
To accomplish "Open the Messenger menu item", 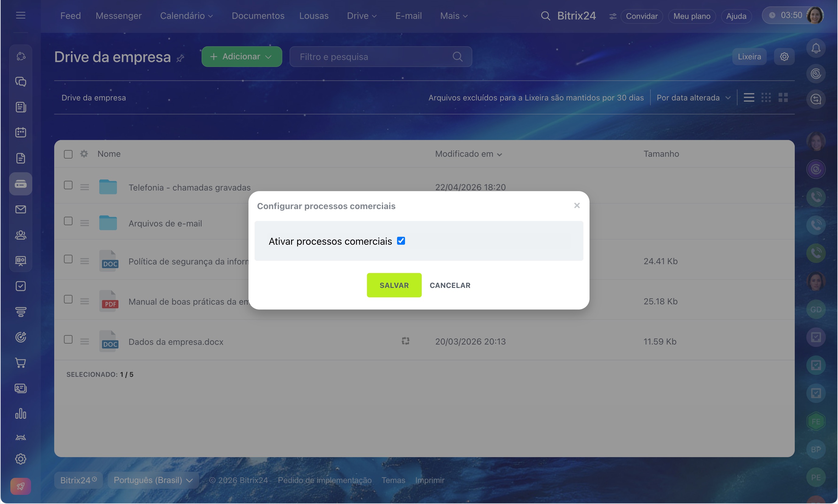I will (118, 16).
